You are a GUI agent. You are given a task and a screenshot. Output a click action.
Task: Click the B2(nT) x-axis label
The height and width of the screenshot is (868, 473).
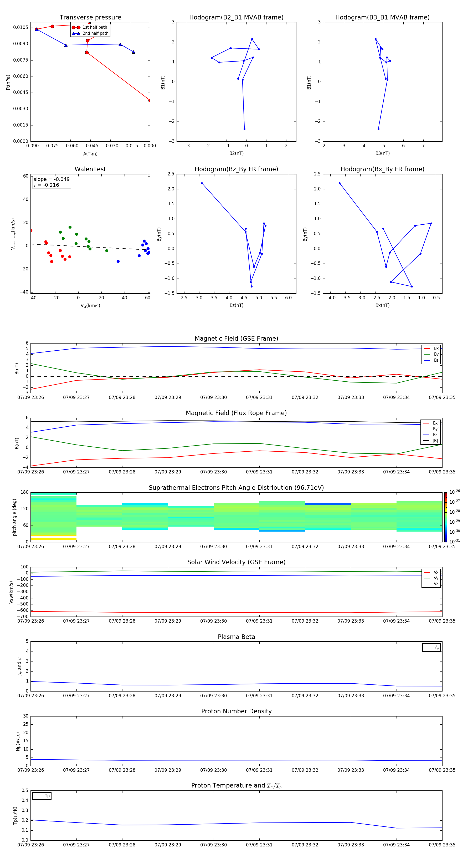click(x=236, y=153)
